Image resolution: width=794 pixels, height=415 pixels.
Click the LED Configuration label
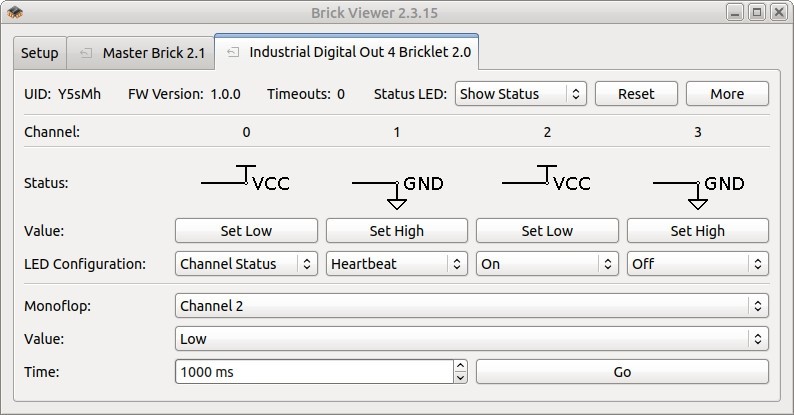pyautogui.click(x=85, y=264)
